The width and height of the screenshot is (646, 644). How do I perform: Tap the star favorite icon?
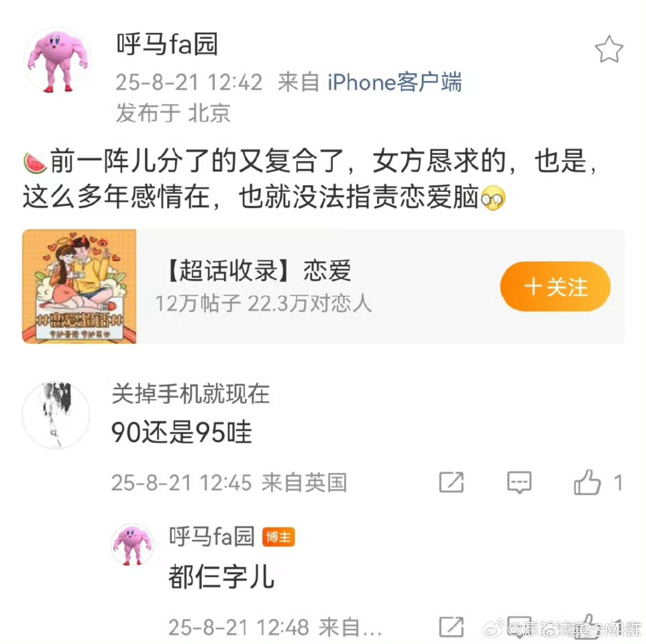tap(609, 49)
